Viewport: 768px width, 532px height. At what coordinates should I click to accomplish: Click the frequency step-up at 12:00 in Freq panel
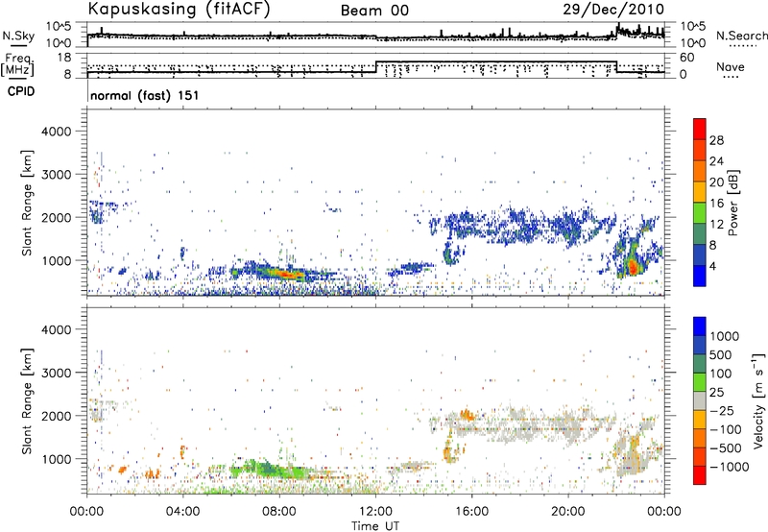[375, 67]
